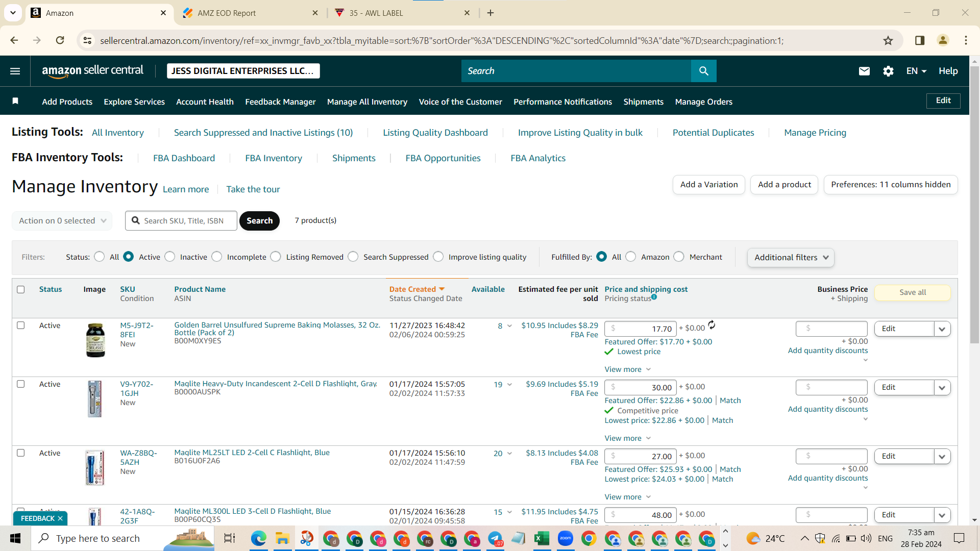Open the messages mail icon
The width and height of the screenshot is (980, 551).
click(x=864, y=71)
